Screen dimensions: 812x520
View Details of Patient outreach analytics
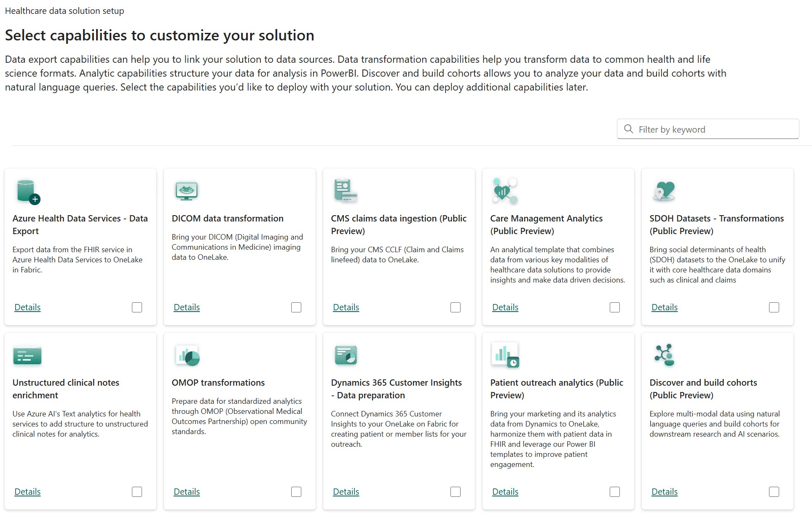click(x=505, y=492)
